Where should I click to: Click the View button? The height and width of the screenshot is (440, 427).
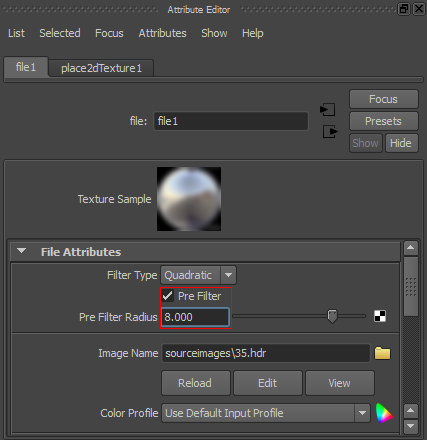[340, 383]
